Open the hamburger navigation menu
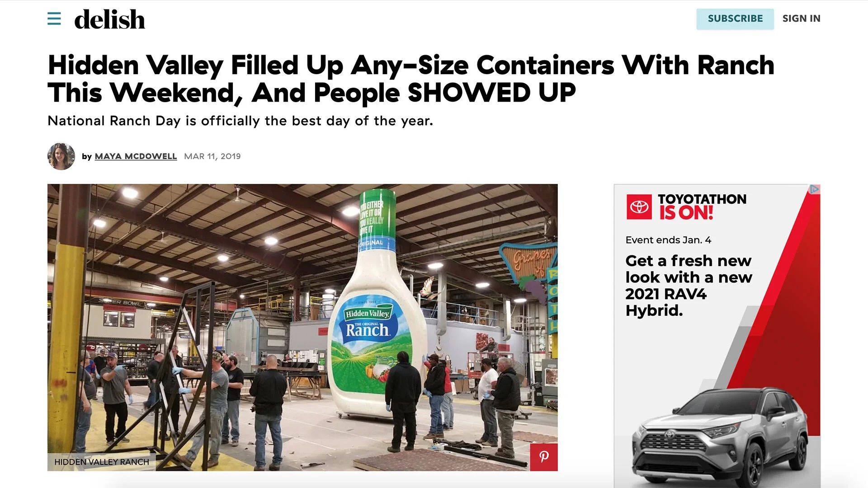 click(54, 19)
